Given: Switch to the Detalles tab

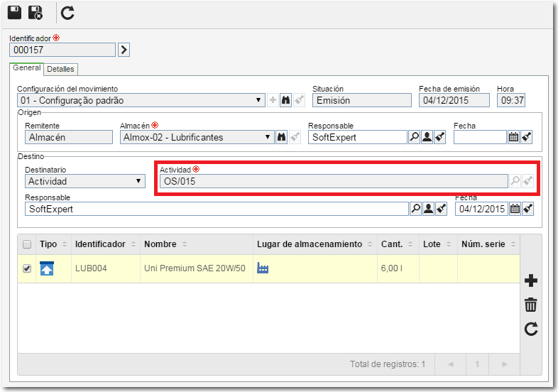Looking at the screenshot, I should 60,69.
